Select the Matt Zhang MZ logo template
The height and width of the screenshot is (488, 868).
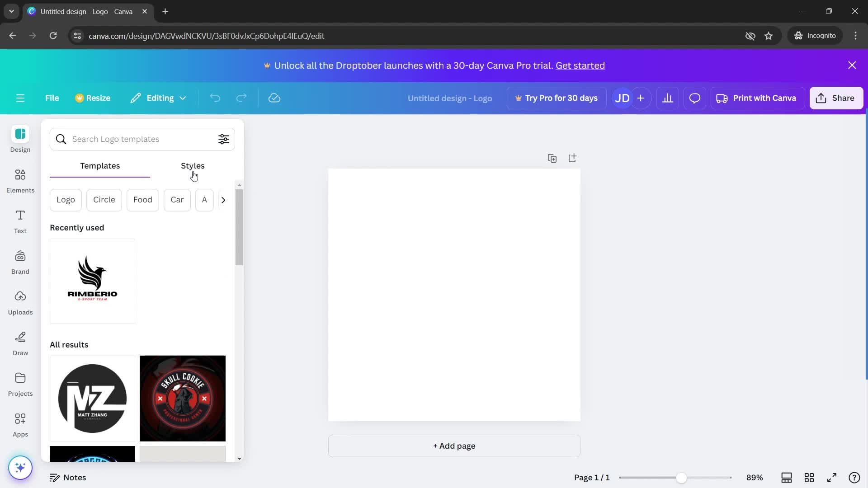(x=92, y=398)
